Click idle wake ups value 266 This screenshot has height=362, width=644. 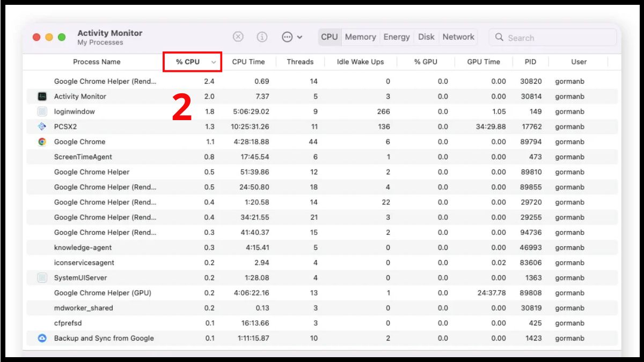384,112
